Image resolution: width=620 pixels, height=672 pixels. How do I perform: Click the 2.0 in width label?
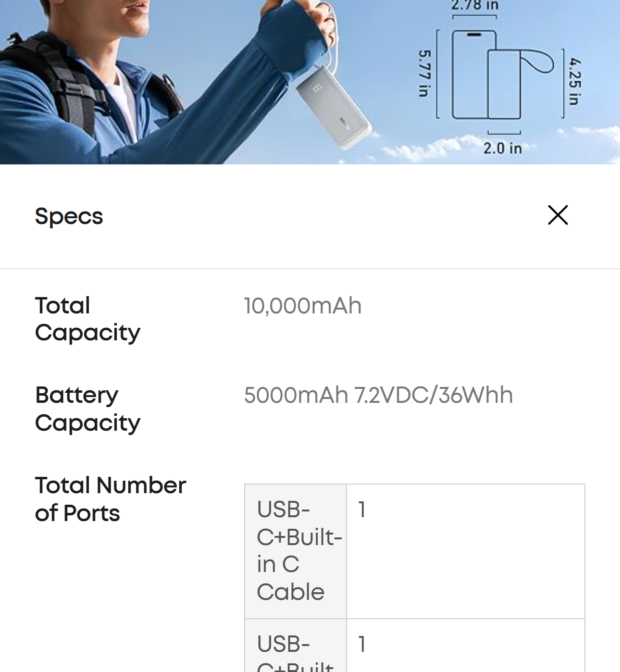(503, 148)
